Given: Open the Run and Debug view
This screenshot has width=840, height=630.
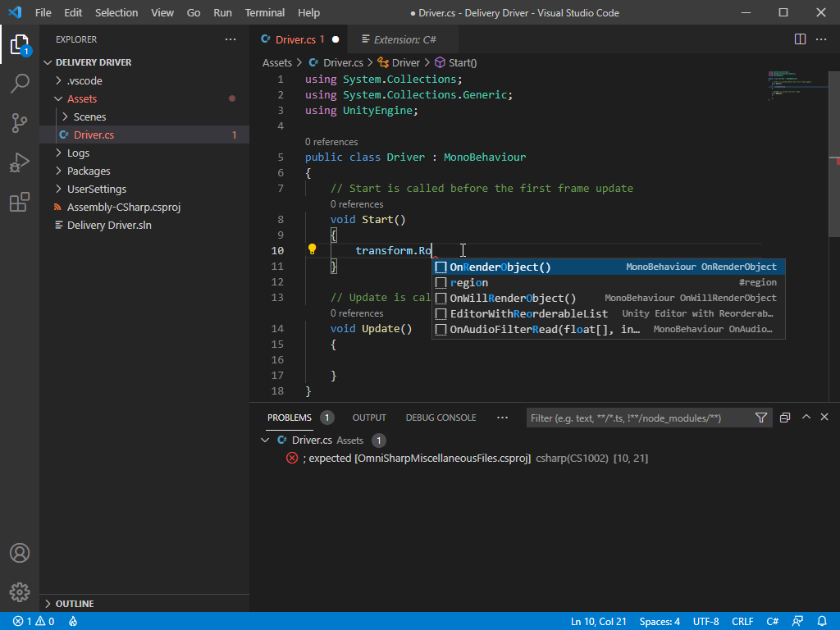Looking at the screenshot, I should coord(20,162).
